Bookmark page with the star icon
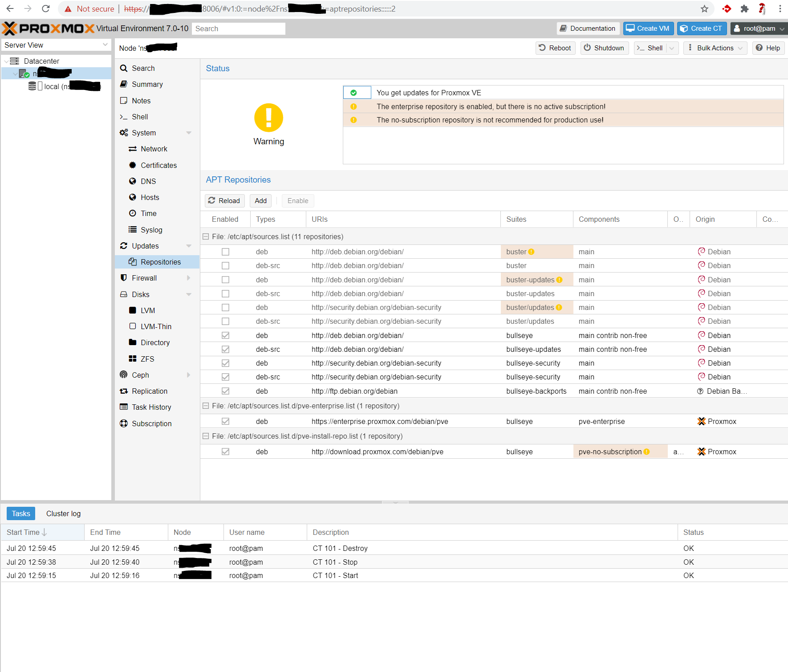Image resolution: width=788 pixels, height=672 pixels. [704, 9]
